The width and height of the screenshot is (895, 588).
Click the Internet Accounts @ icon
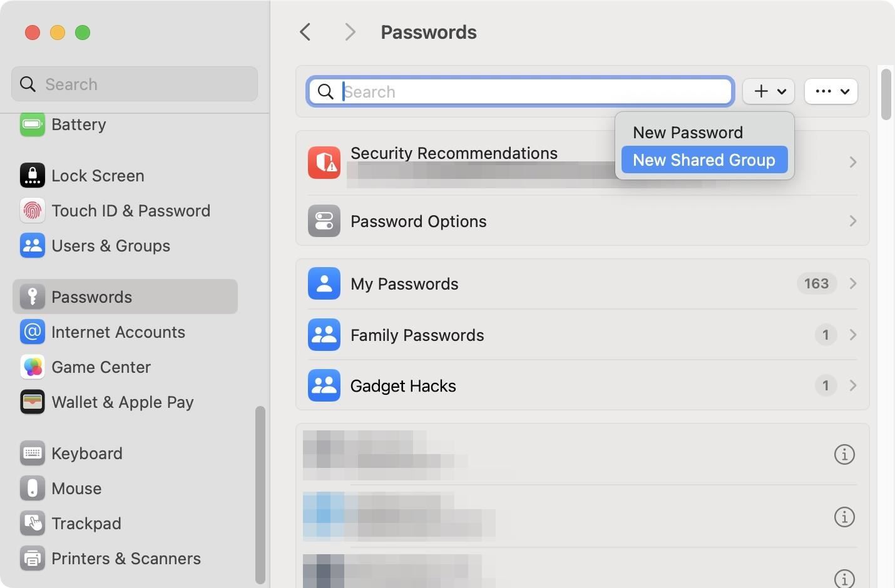click(x=33, y=332)
